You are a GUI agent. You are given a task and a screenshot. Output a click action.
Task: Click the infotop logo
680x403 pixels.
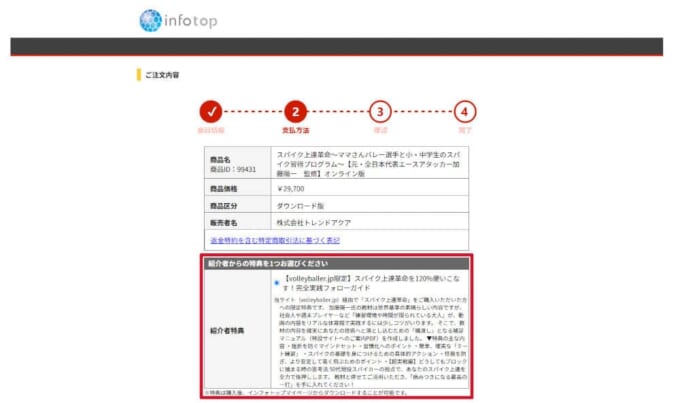[178, 20]
